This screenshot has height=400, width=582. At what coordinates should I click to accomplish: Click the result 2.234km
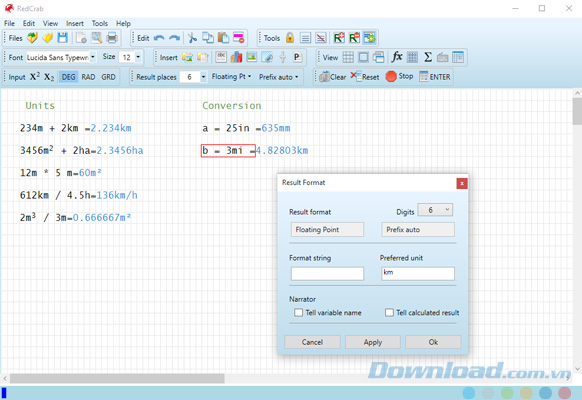click(x=111, y=128)
